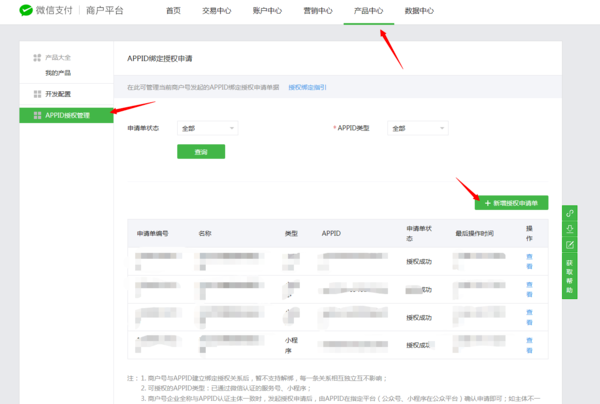
Task: Click 查看 for the 小程序 row
Action: [530, 346]
